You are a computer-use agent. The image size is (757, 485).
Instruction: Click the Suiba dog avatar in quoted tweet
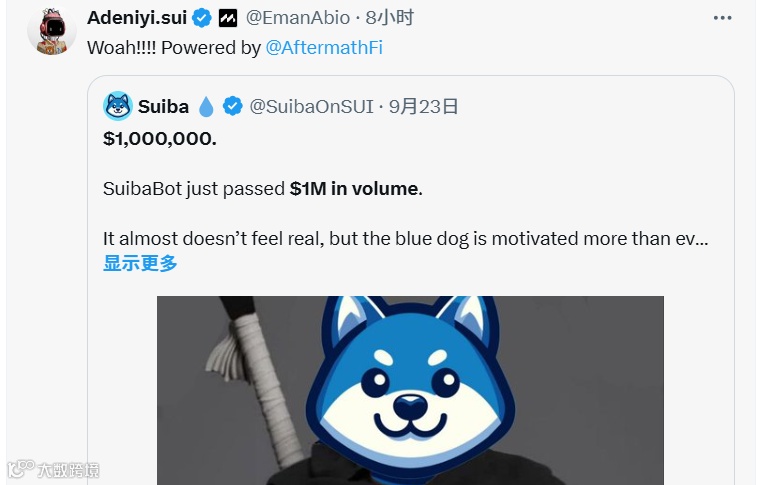click(118, 106)
